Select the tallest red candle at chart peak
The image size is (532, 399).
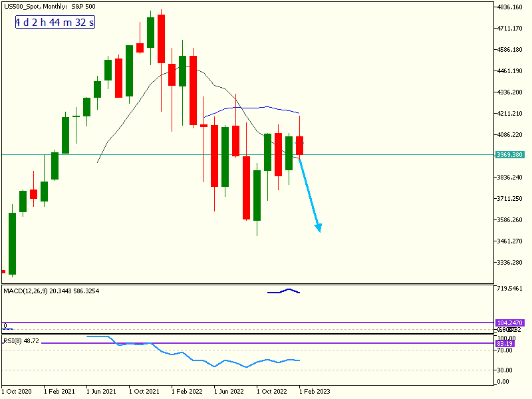point(161,39)
